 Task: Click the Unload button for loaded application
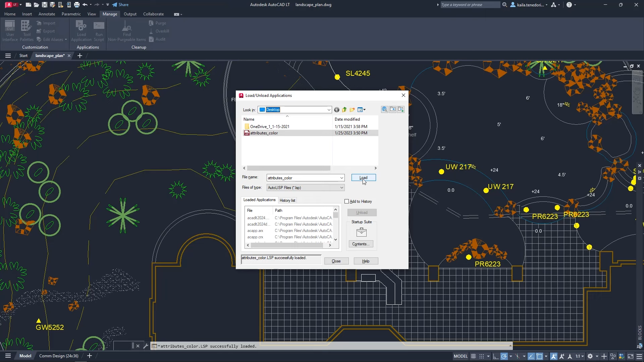362,213
